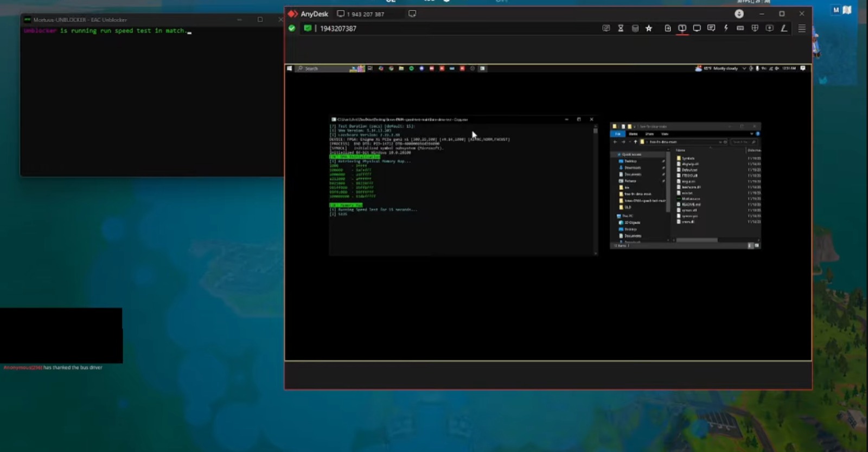Select the whiteboard pen icon
This screenshot has height=452, width=868.
[x=784, y=28]
